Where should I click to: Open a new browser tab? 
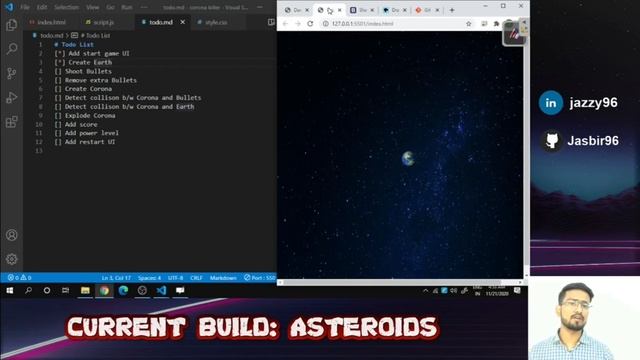click(452, 10)
